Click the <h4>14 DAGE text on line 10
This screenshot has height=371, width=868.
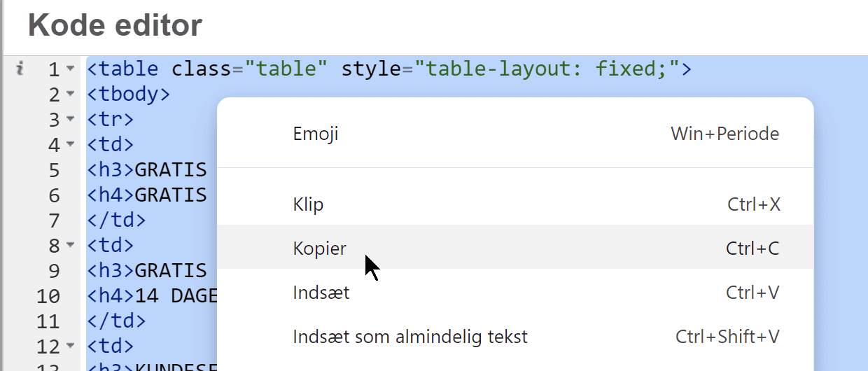point(153,296)
